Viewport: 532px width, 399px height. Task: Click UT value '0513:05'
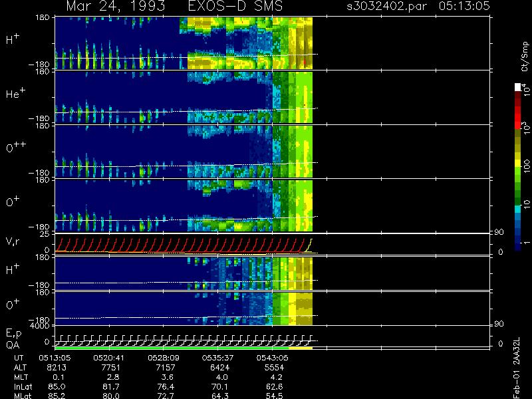click(55, 358)
